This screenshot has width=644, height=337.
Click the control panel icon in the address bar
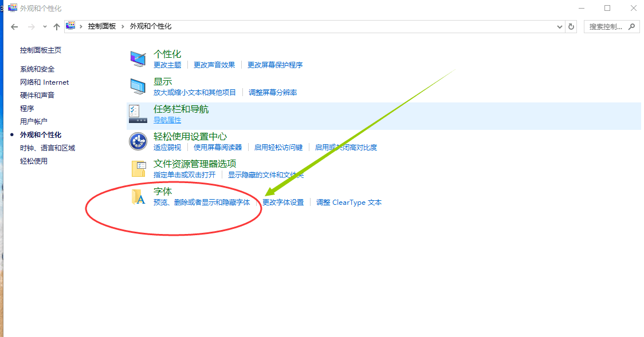tap(70, 26)
